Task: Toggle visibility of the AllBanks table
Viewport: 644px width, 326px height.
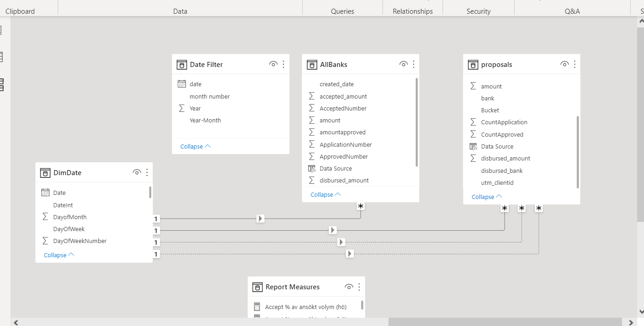Action: click(404, 64)
